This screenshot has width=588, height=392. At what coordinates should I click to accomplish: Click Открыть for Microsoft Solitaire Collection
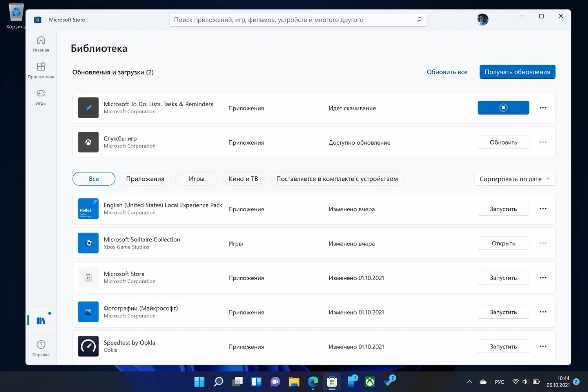[x=503, y=243]
